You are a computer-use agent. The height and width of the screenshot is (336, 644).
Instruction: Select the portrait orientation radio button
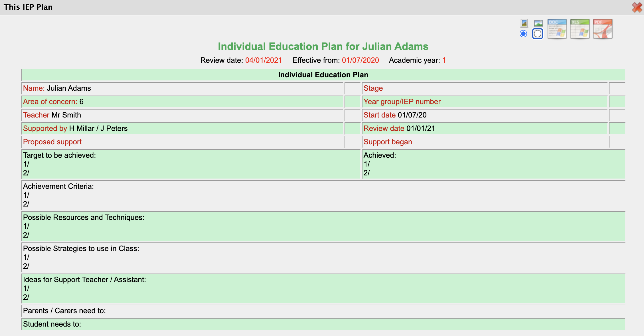(x=523, y=34)
